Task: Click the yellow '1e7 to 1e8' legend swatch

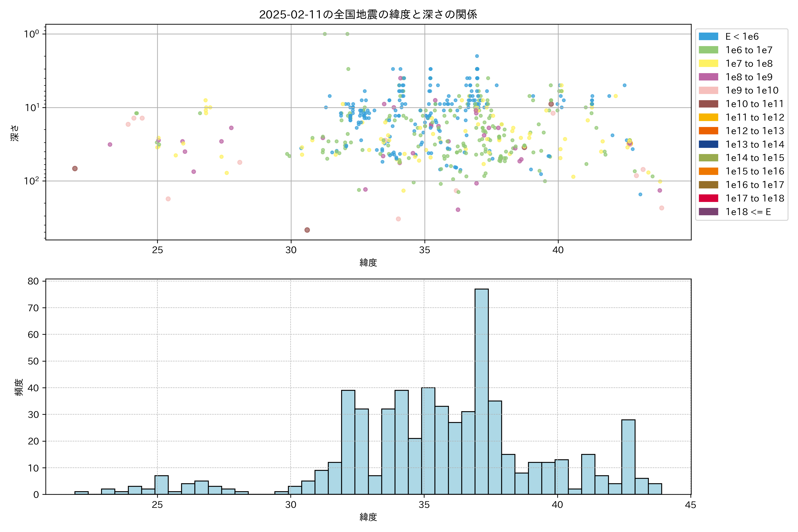Action: (x=708, y=63)
